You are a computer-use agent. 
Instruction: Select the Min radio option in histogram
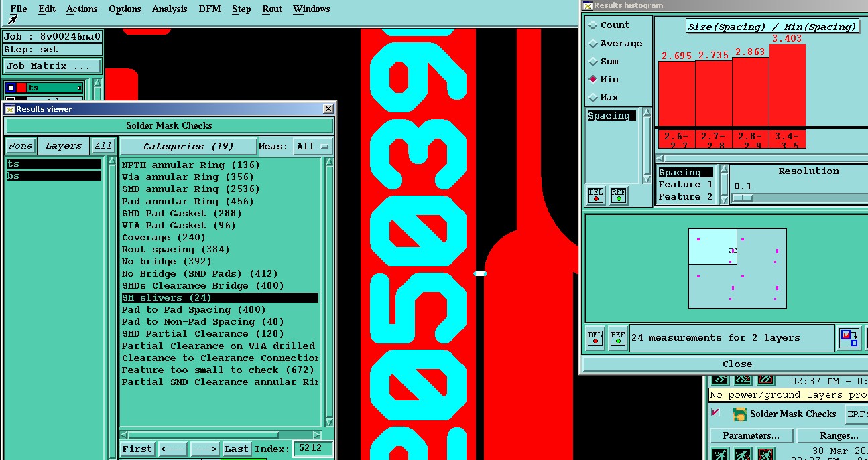click(604, 79)
